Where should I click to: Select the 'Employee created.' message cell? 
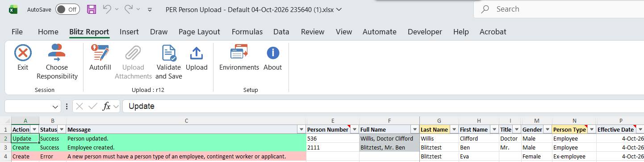pos(186,148)
